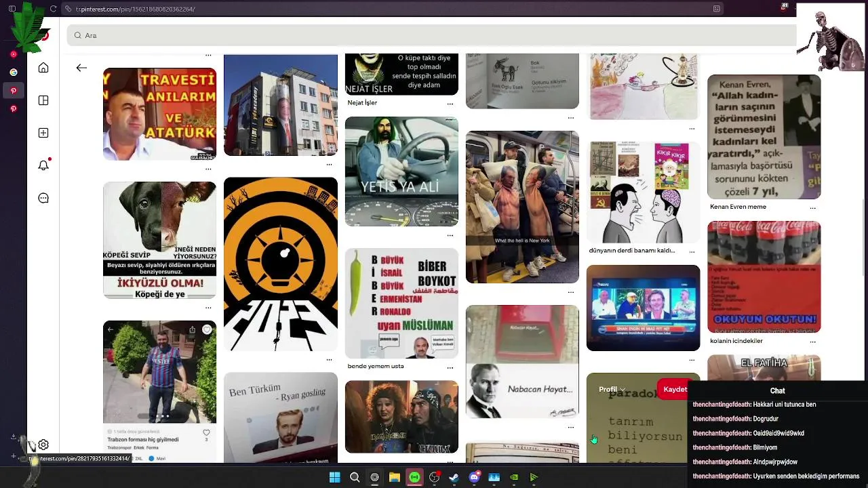This screenshot has height=488, width=868.
Task: Click the share icon on Trabzon jersey pin
Action: pos(192,330)
